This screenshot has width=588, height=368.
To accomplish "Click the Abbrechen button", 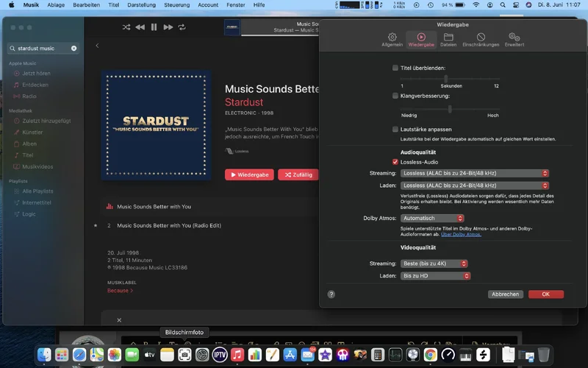I will point(505,294).
